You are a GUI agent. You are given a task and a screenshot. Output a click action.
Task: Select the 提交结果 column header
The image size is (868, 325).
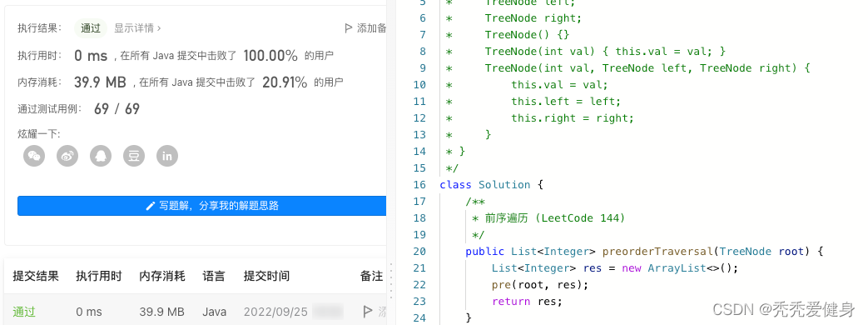tap(36, 276)
